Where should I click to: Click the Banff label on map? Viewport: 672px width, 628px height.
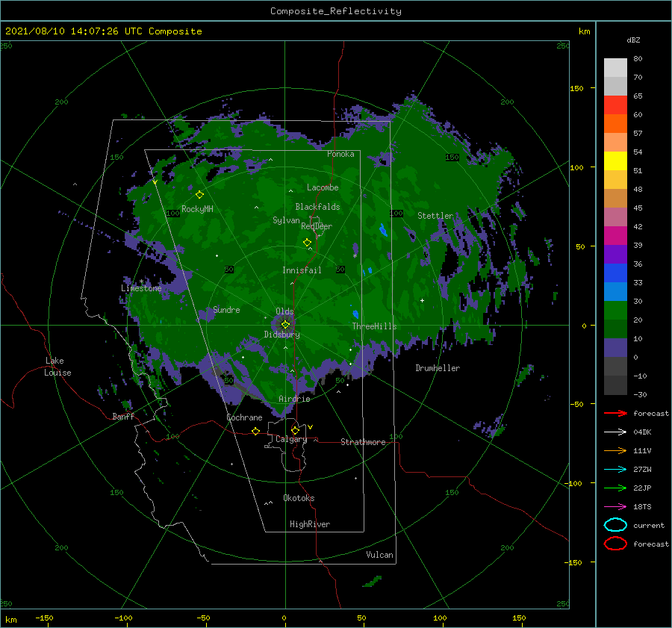[123, 416]
